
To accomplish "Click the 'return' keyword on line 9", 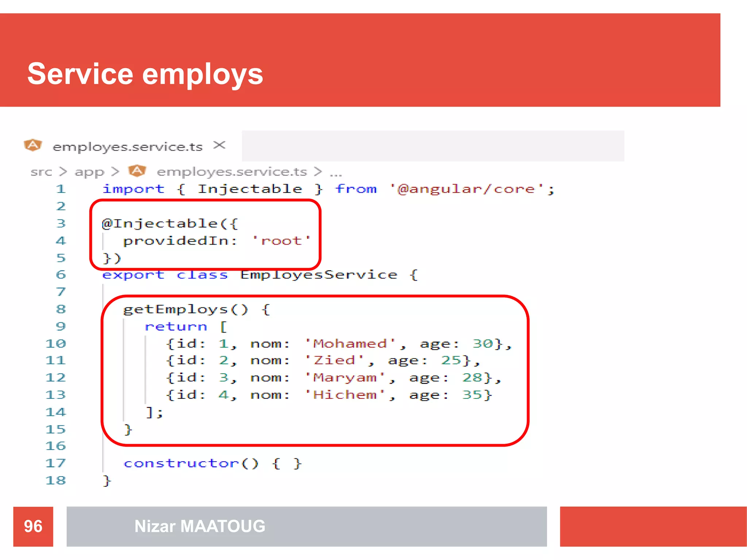I will pyautogui.click(x=176, y=327).
